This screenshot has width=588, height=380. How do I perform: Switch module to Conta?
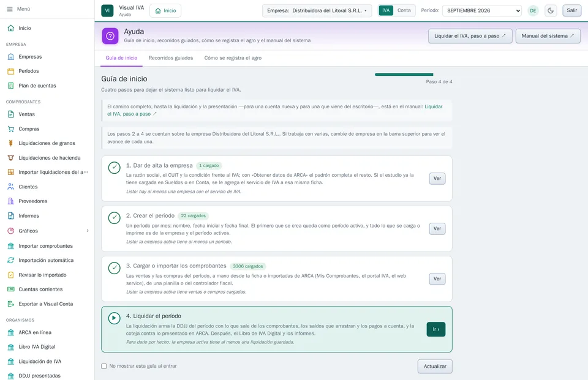(x=404, y=10)
